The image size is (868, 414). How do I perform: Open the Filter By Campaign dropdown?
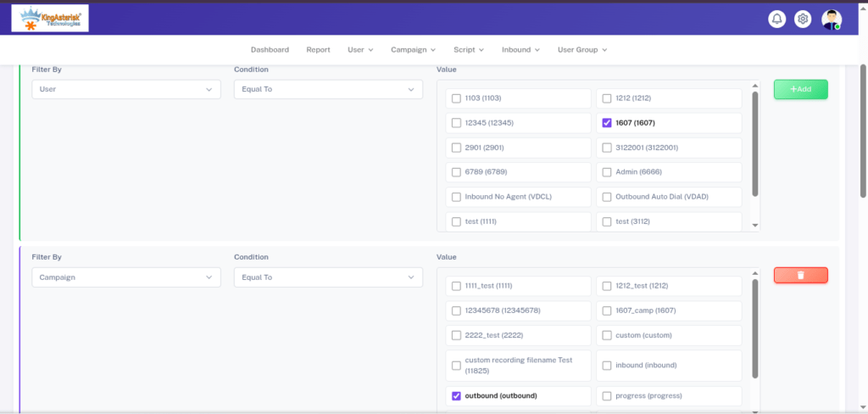tap(126, 277)
